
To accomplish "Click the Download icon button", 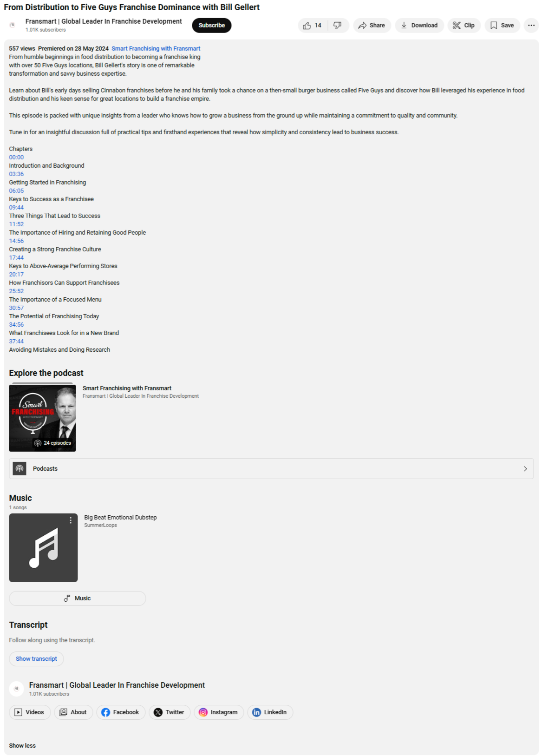I will (419, 26).
